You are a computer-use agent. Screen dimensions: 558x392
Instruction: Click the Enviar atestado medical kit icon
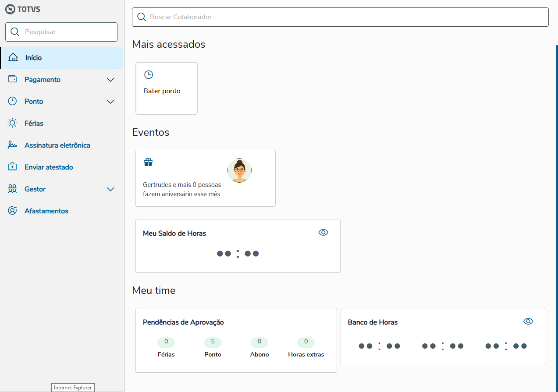12,167
